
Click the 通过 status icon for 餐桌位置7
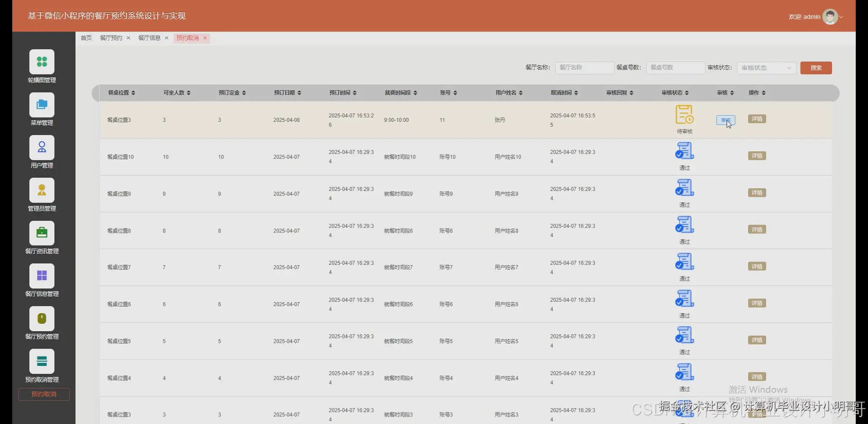tap(684, 261)
